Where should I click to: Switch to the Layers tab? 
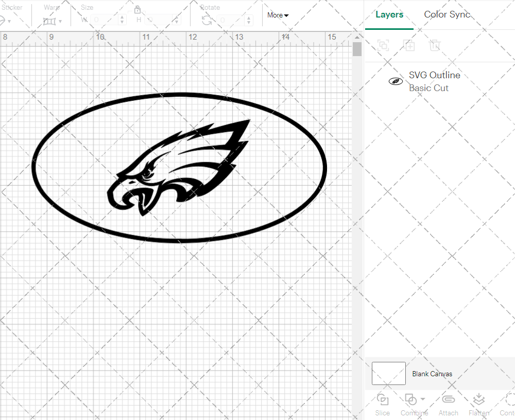389,15
